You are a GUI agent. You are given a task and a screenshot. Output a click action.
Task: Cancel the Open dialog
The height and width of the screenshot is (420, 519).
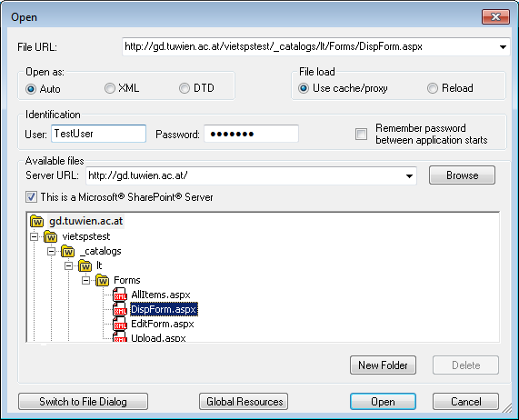[x=465, y=402]
